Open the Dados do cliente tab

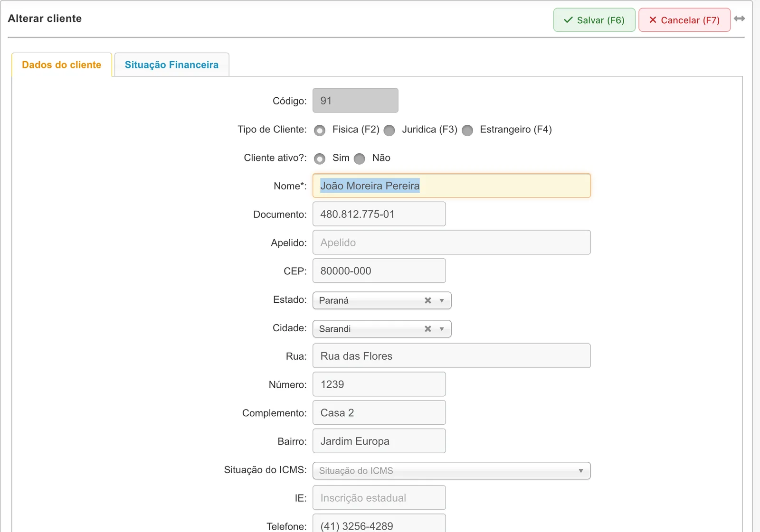[62, 65]
